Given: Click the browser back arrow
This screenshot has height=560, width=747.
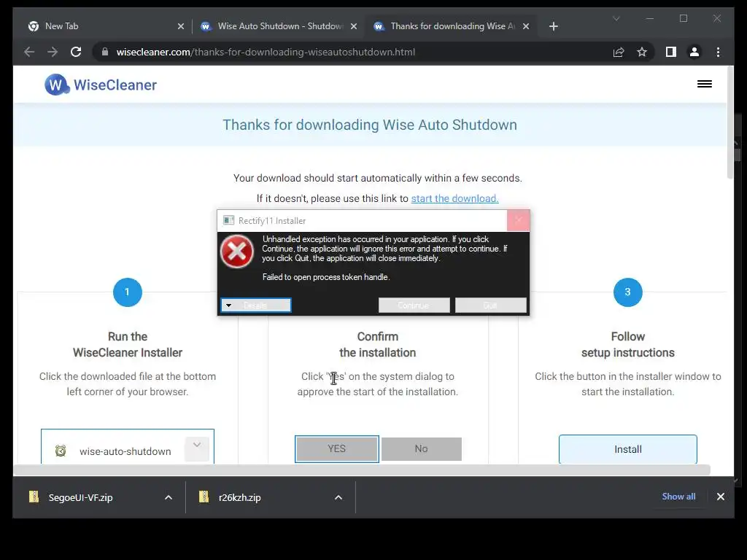Looking at the screenshot, I should click(x=29, y=52).
